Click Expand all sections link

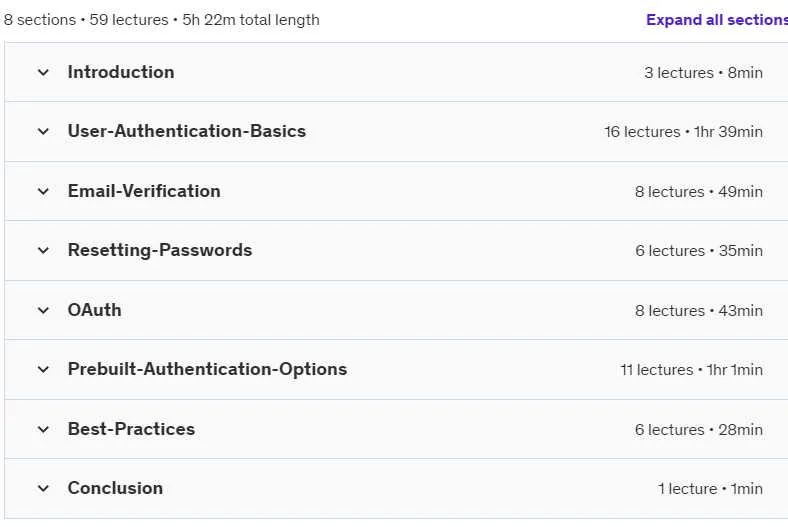(717, 20)
